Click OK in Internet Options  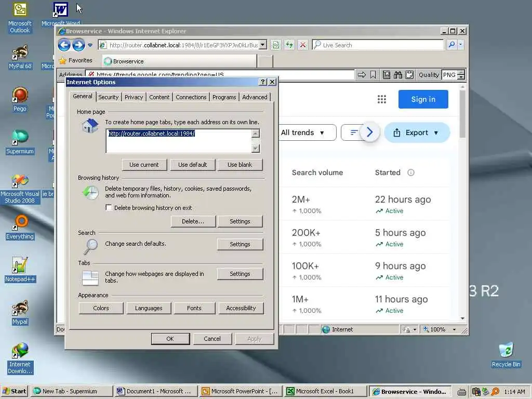tap(170, 339)
